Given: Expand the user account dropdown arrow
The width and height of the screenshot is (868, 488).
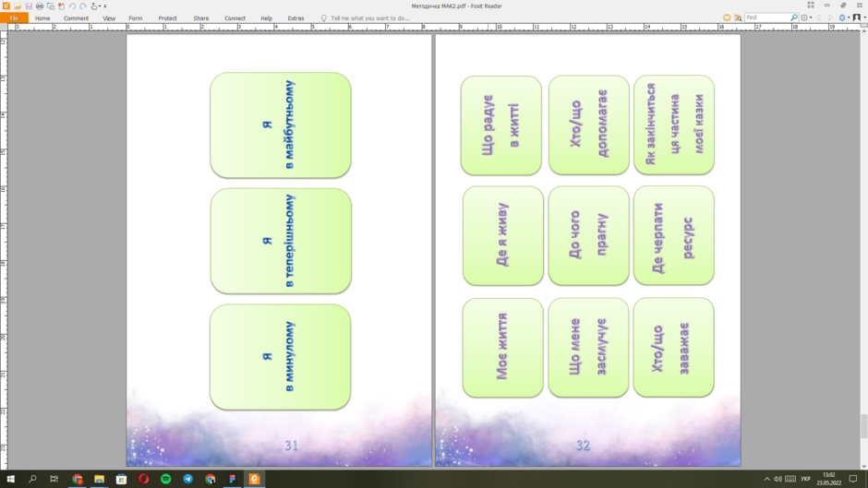Looking at the screenshot, I should (864, 18).
